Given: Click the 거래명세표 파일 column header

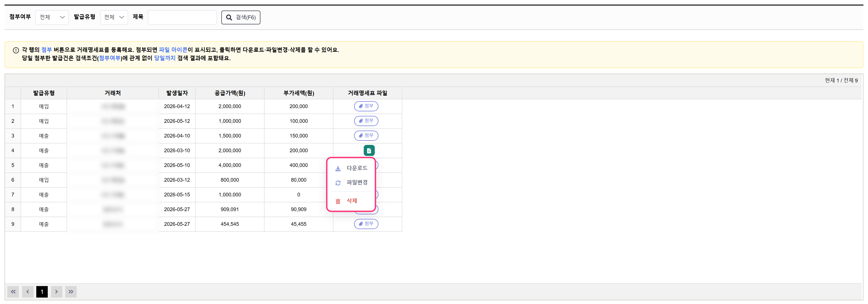Looking at the screenshot, I should coord(368,93).
